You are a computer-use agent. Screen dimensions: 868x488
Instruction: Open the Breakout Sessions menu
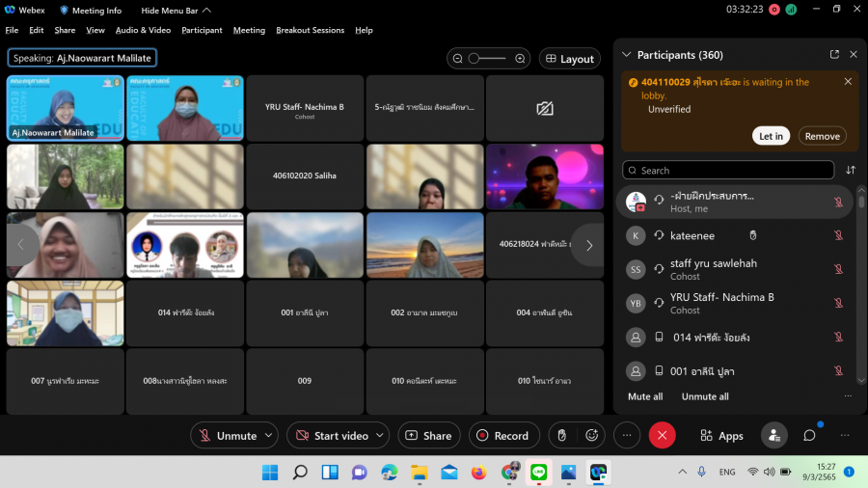tap(310, 30)
